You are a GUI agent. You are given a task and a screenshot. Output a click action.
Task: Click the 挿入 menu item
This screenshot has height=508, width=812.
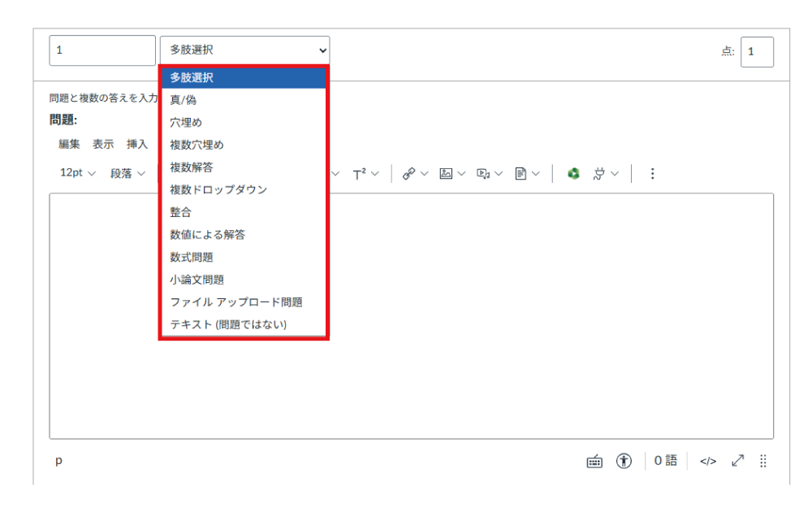136,143
